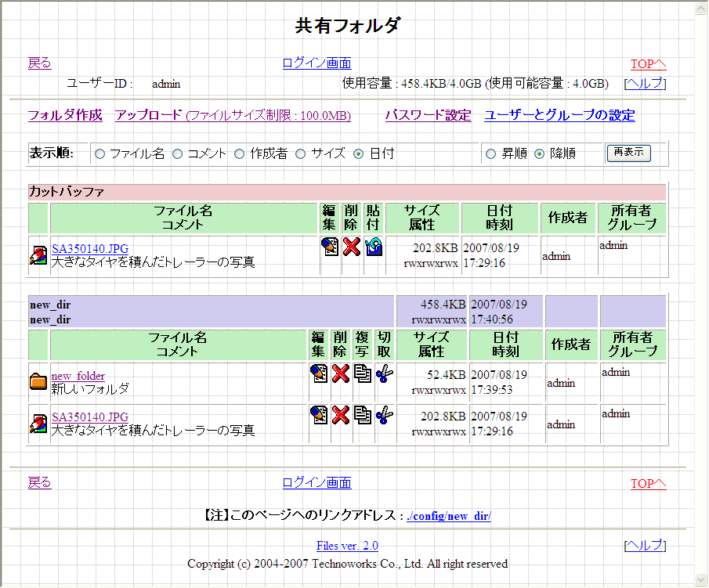Click edit icon for SA350140.JPG in cut buffer

[x=330, y=247]
